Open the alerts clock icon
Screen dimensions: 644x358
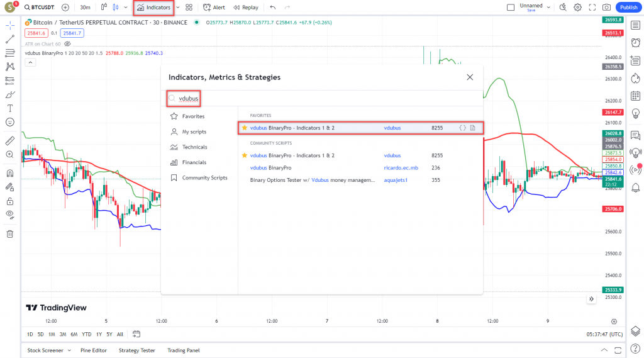click(635, 43)
